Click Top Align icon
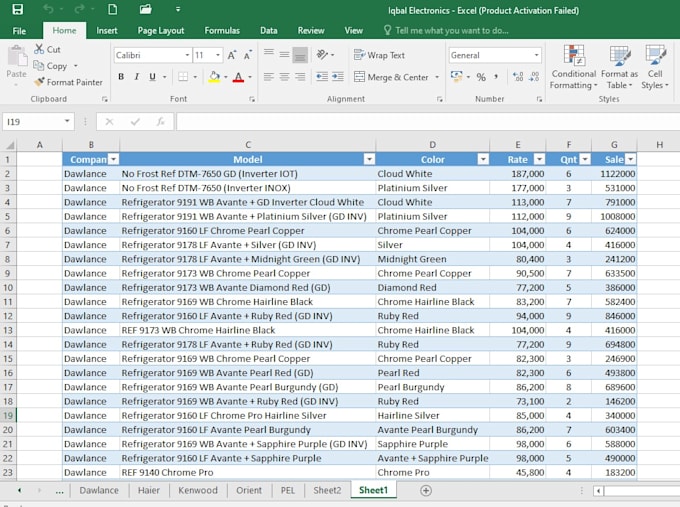 point(269,53)
